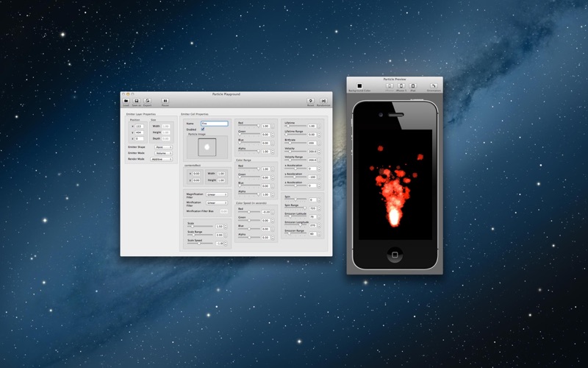
Task: Click the y Acceleration value stepper
Action: tap(319, 177)
